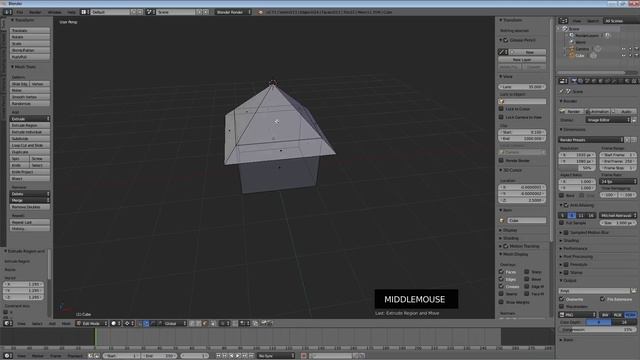Click the Duplicate mesh button
Viewport: 640px width, 360px height.
pos(30,152)
